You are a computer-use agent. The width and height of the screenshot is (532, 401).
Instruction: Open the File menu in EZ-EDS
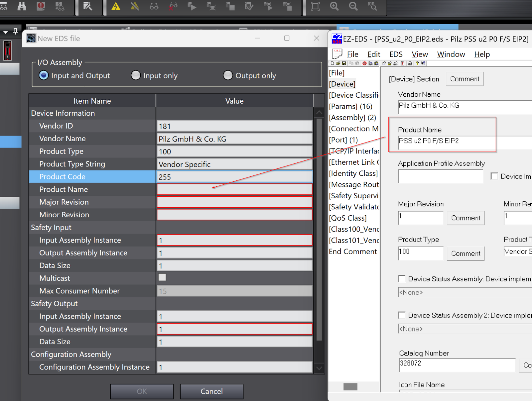[x=352, y=54]
